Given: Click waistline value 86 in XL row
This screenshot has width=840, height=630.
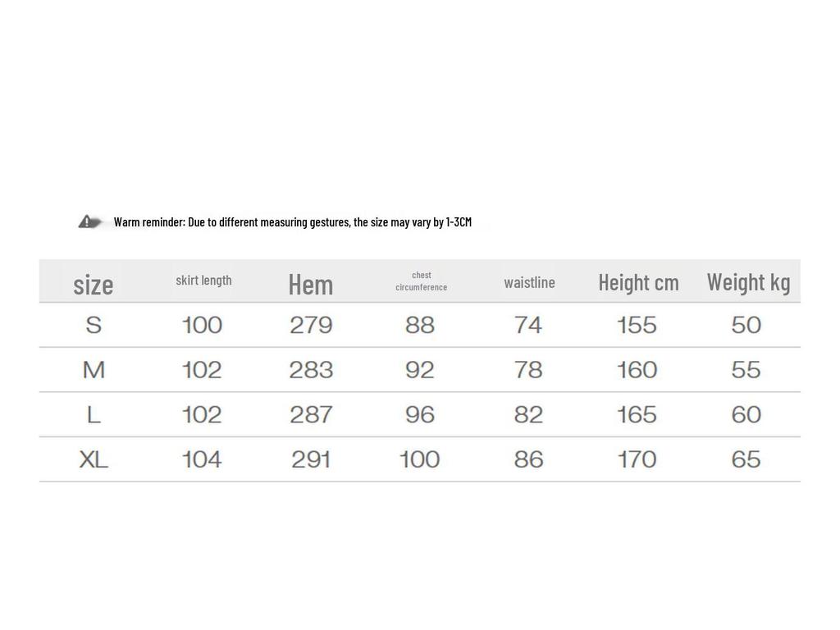Looking at the screenshot, I should 529,459.
